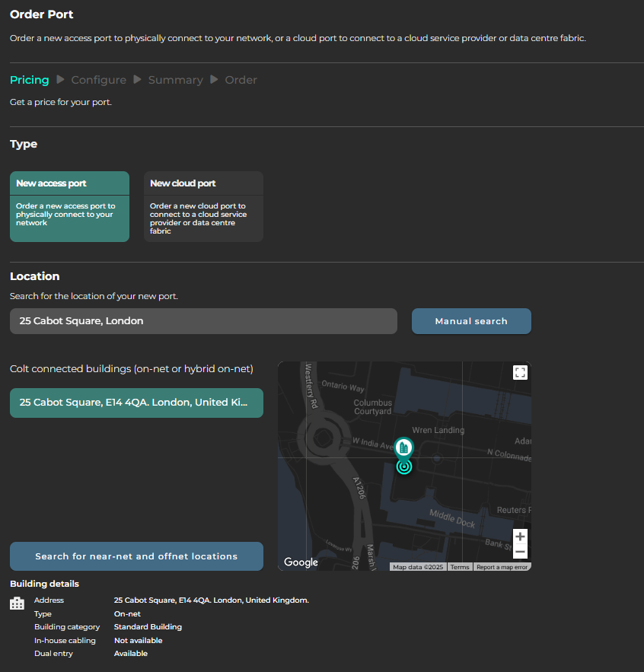Click the circular location target marker on map

click(x=404, y=467)
